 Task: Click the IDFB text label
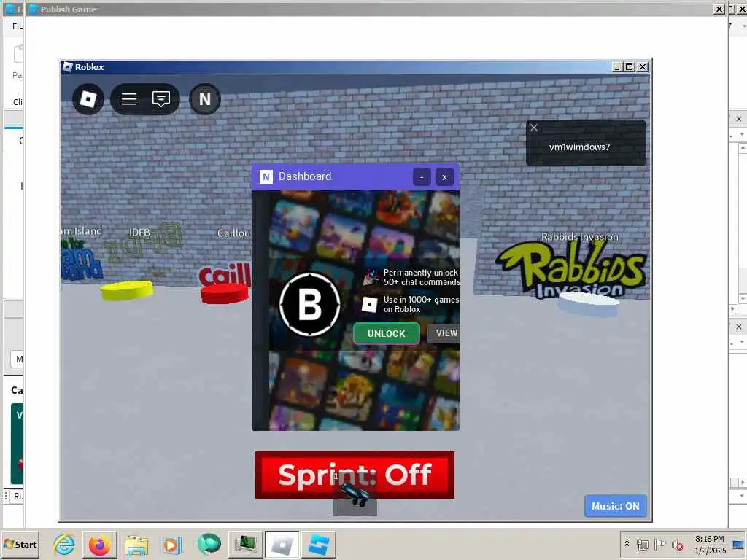pyautogui.click(x=139, y=233)
